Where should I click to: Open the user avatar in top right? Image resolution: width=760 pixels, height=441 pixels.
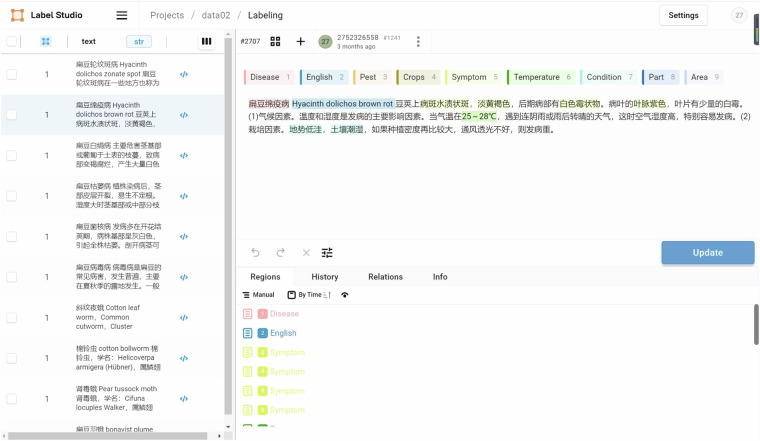(739, 16)
